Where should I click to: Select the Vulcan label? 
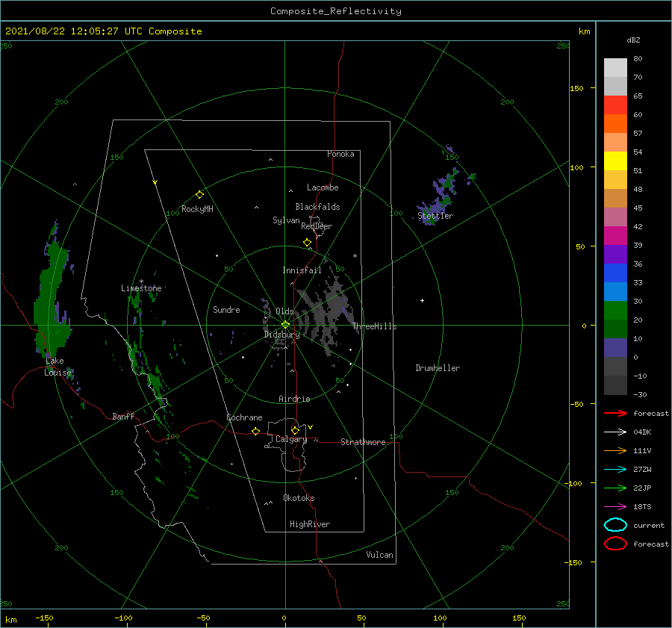[379, 555]
